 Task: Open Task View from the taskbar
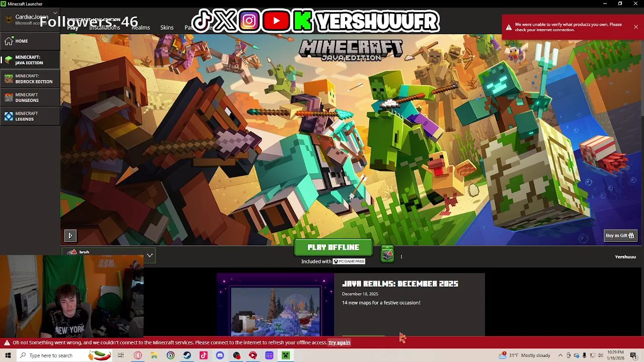pos(121,355)
